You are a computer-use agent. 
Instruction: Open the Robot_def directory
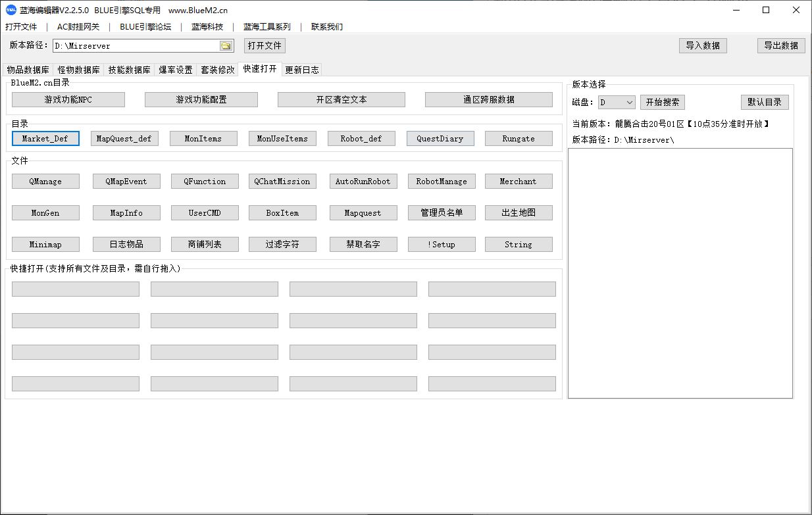point(361,138)
